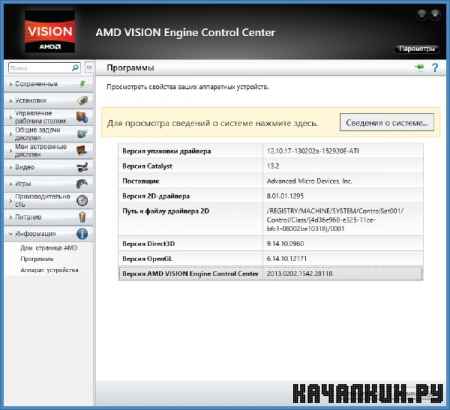Expand the Сохраненные section

11,84
